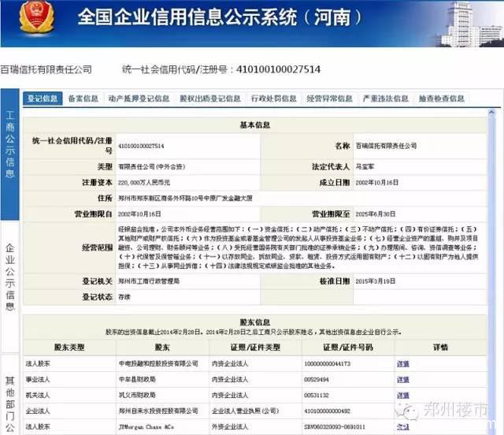Click the 股东信息 section header
This screenshot has height=435, width=504.
pos(255,322)
